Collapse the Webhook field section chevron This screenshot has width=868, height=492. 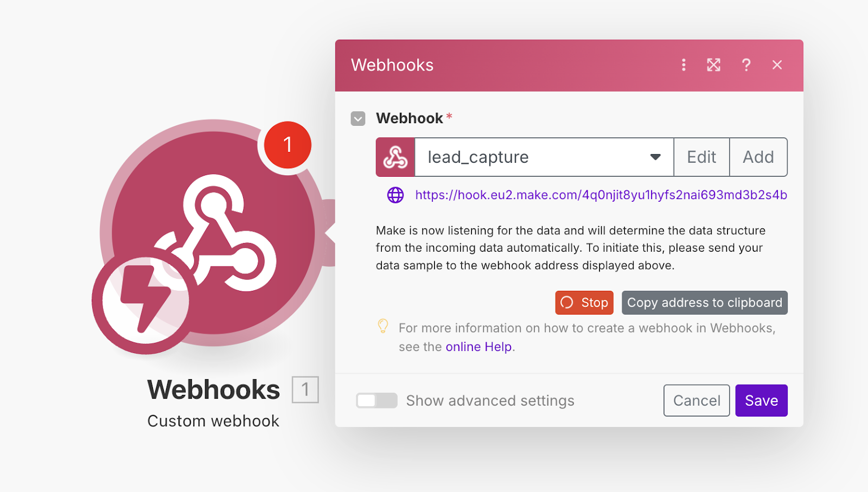tap(358, 118)
